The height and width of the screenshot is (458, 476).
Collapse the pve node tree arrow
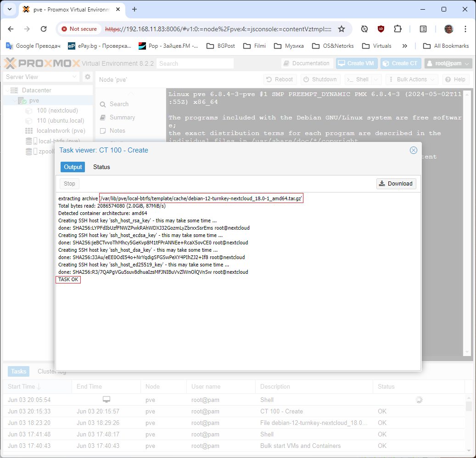14,101
